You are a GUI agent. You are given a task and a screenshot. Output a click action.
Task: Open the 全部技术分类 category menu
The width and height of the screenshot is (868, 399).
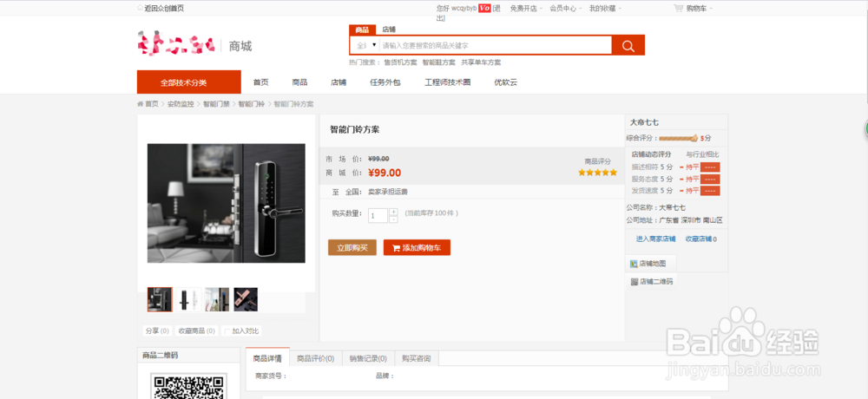pyautogui.click(x=188, y=82)
